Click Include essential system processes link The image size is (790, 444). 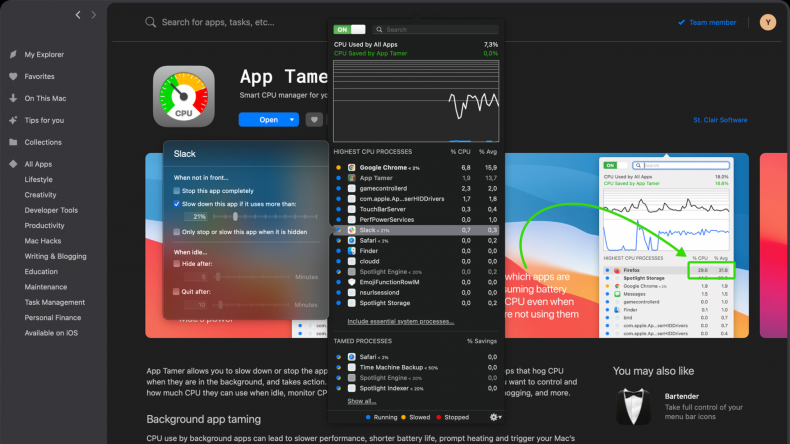coord(401,322)
